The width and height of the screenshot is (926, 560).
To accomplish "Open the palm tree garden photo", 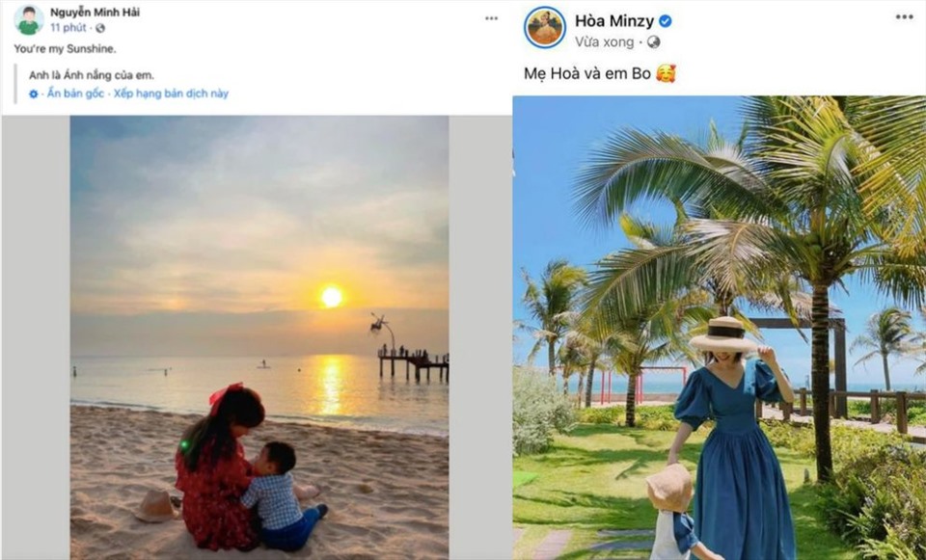I will tap(719, 328).
